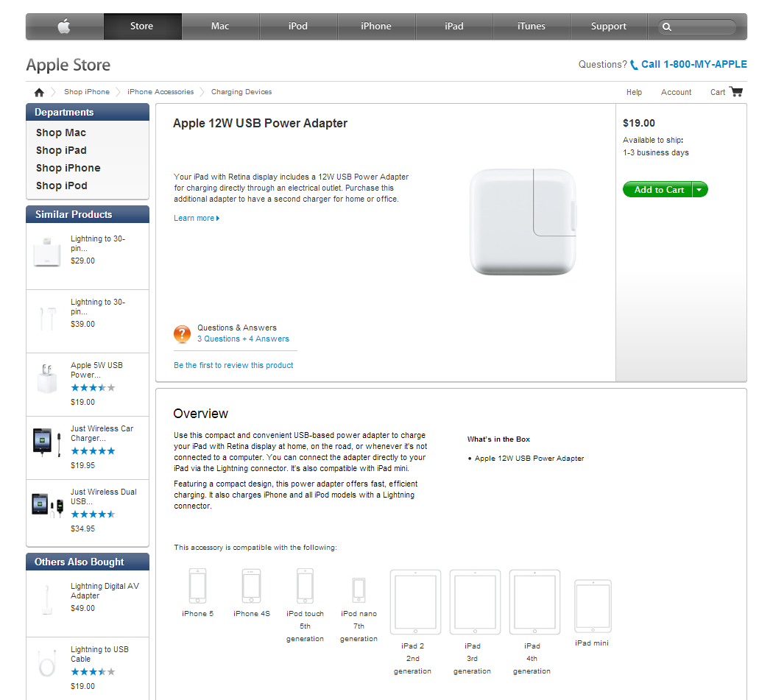
Task: Click the 12W USB Power Adapter image
Action: pos(523,222)
